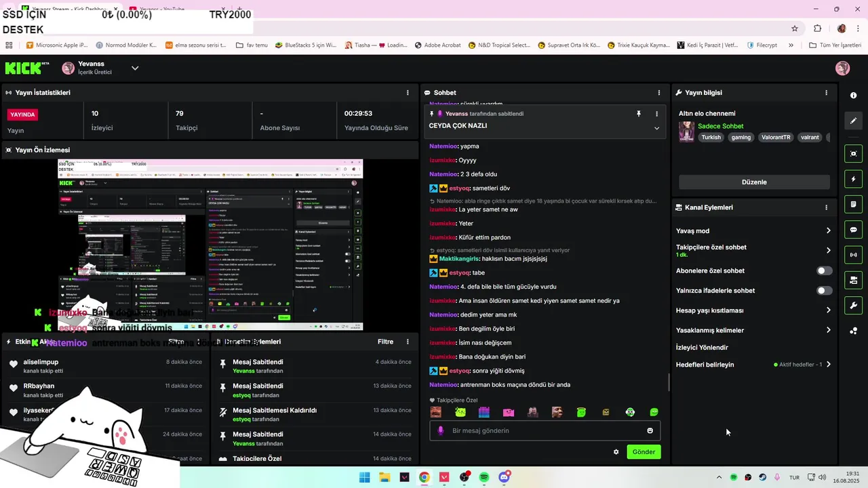The height and width of the screenshot is (488, 868).
Task: Click the chat scrollbar
Action: pyautogui.click(x=669, y=383)
